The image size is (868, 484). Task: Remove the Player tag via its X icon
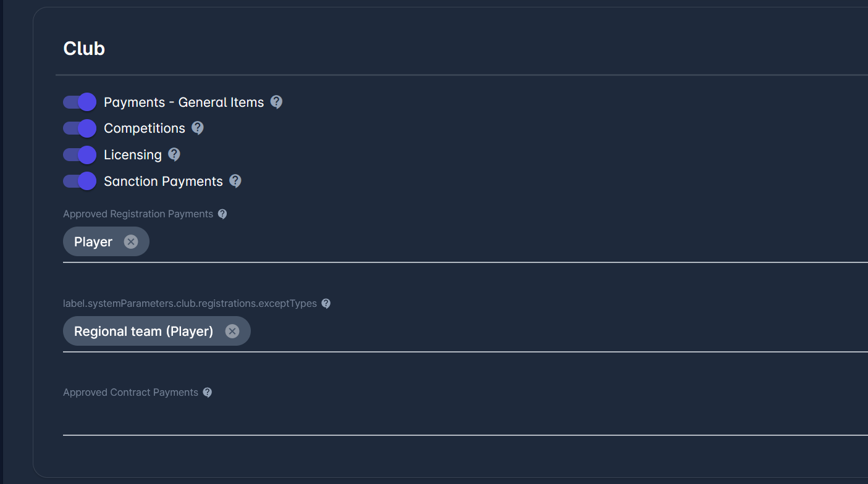point(130,241)
